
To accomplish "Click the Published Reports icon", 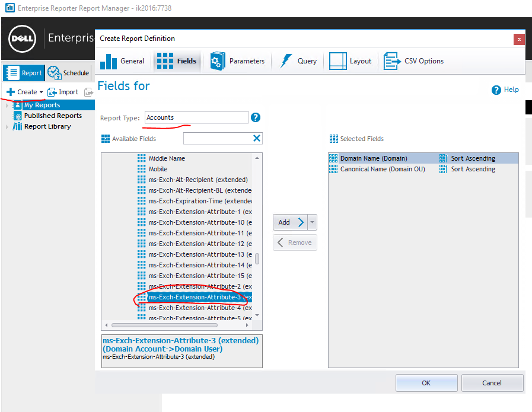I will [x=17, y=116].
